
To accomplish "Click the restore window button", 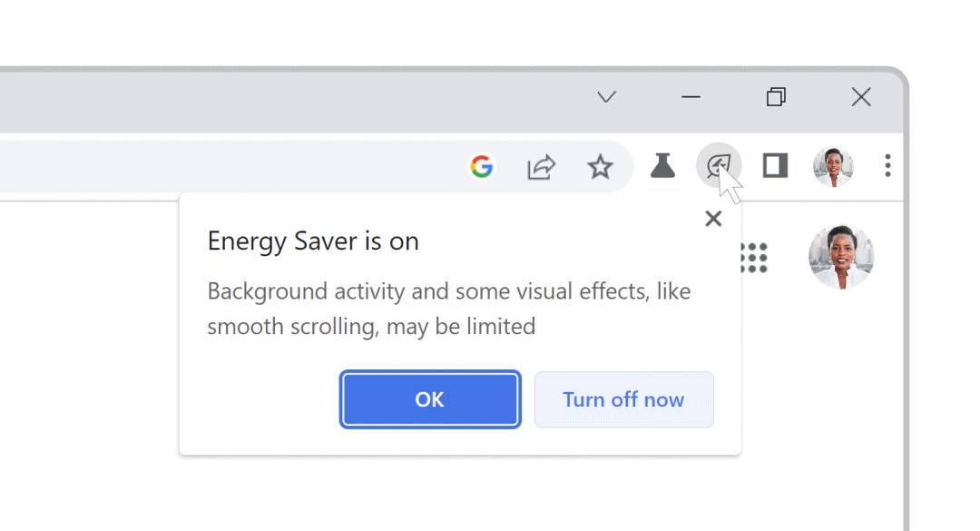I will click(775, 96).
